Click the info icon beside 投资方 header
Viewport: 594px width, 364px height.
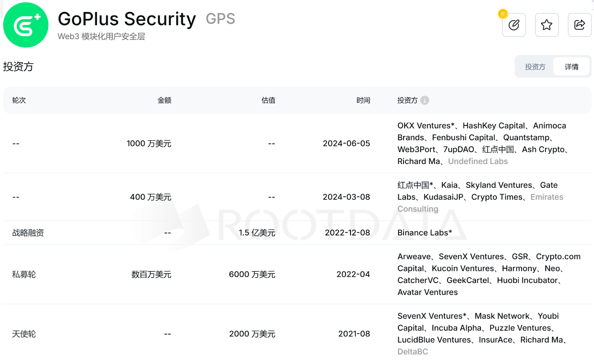point(425,100)
